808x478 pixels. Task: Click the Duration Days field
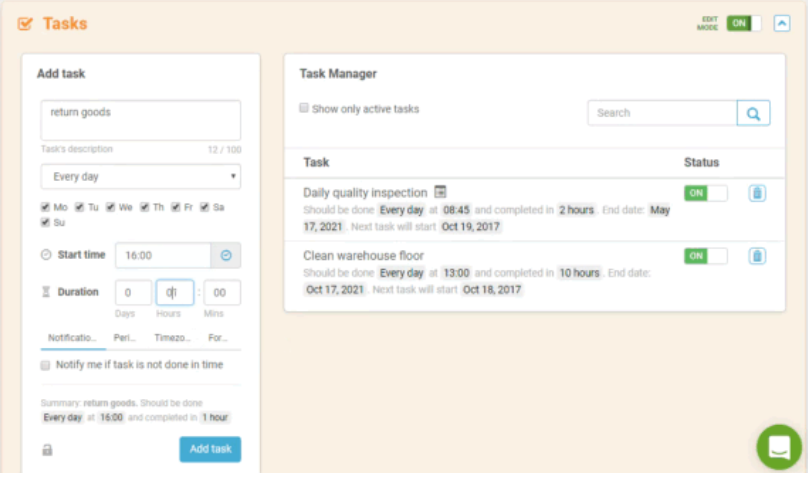133,293
